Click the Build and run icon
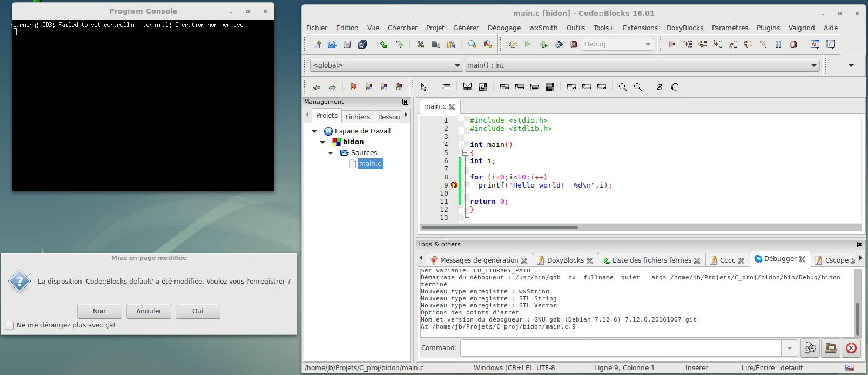Image resolution: width=868 pixels, height=375 pixels. click(x=543, y=44)
